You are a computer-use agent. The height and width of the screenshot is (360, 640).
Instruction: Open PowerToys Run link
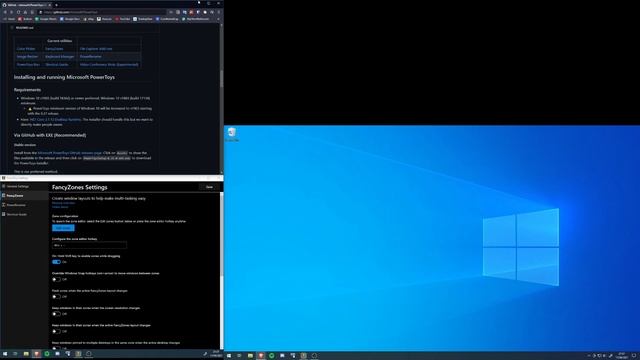[28, 64]
